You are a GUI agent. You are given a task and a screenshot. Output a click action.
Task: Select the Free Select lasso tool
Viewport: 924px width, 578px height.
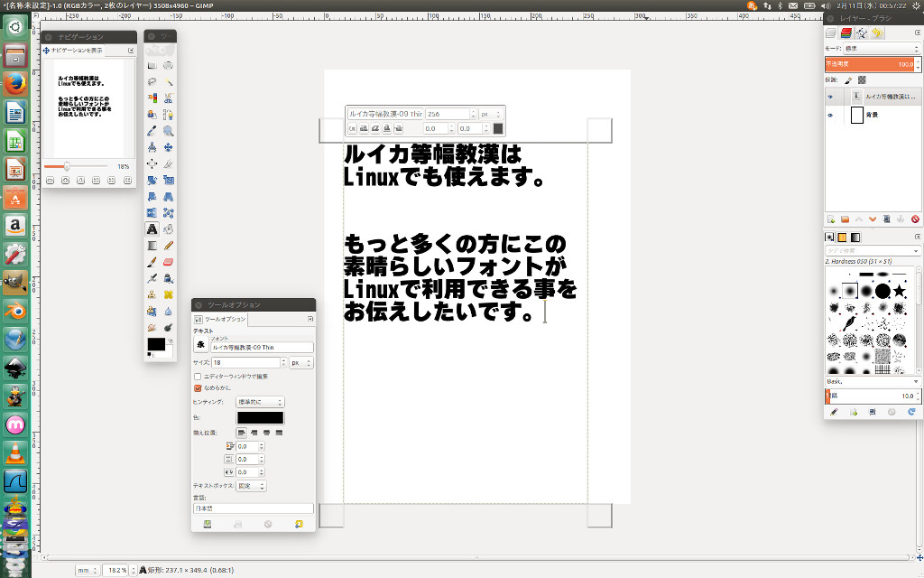tap(152, 82)
